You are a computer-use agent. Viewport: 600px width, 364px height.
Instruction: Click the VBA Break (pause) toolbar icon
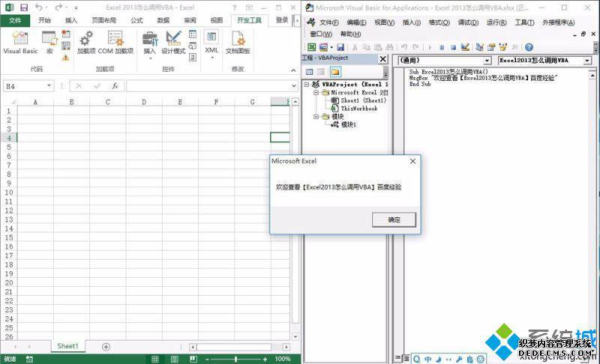442,47
